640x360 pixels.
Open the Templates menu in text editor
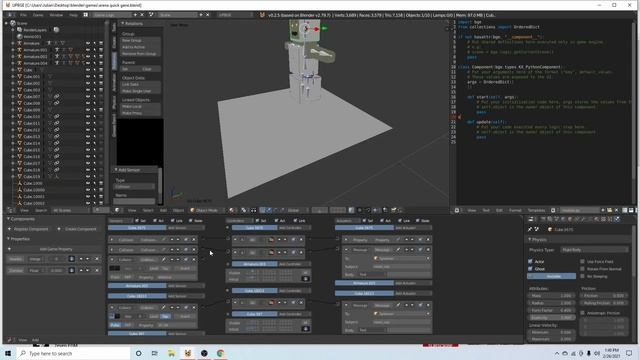point(536,210)
